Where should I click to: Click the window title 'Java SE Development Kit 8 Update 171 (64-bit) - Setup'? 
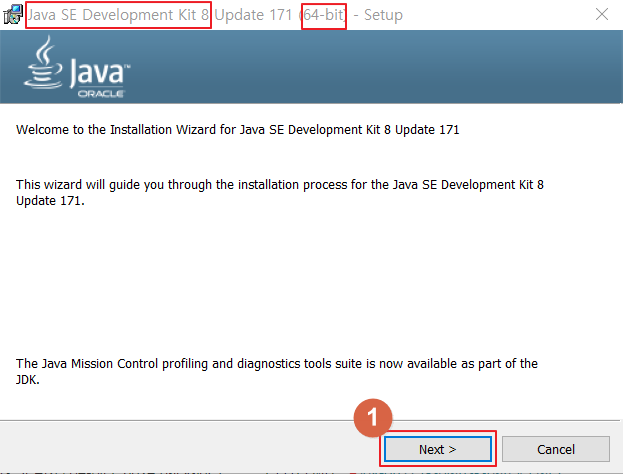pyautogui.click(x=215, y=15)
